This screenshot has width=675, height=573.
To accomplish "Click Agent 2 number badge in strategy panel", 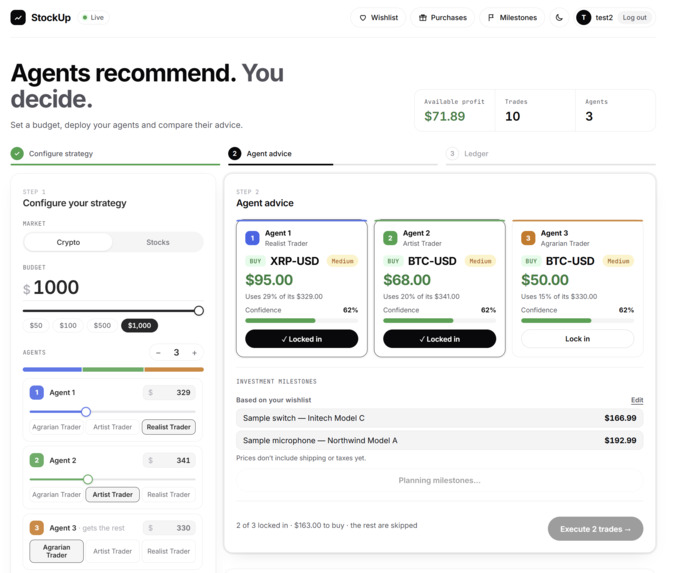I will (37, 460).
